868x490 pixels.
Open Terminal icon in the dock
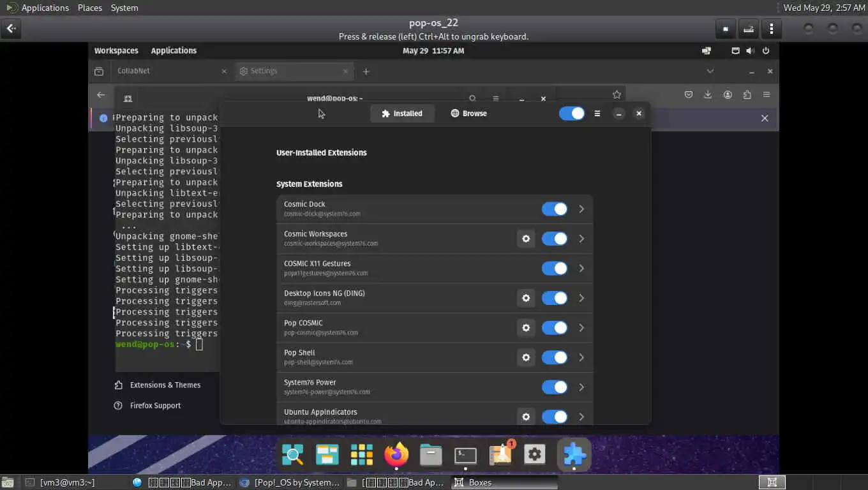pyautogui.click(x=465, y=455)
